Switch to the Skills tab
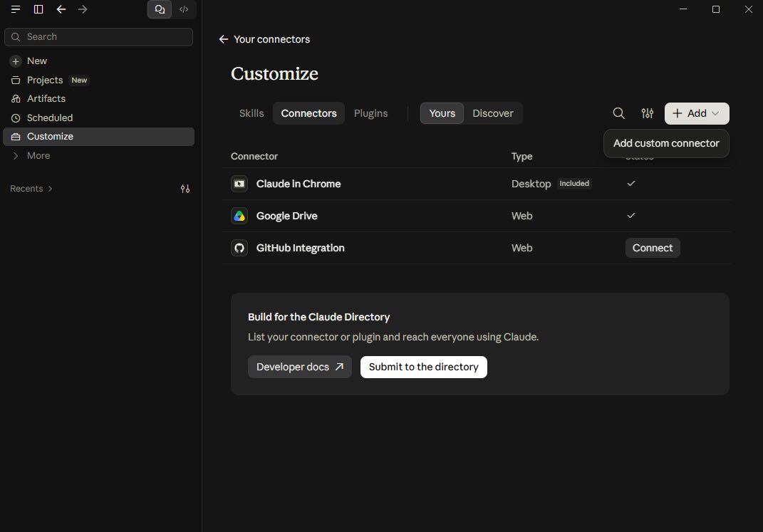Screen dimensions: 763x532 click(251, 113)
